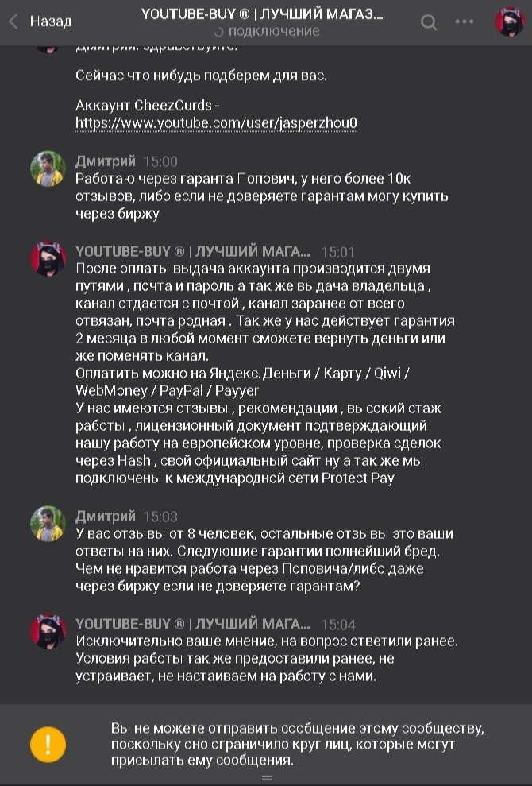The image size is (532, 786).
Task: Tap the back chevron arrow
Action: (13, 21)
